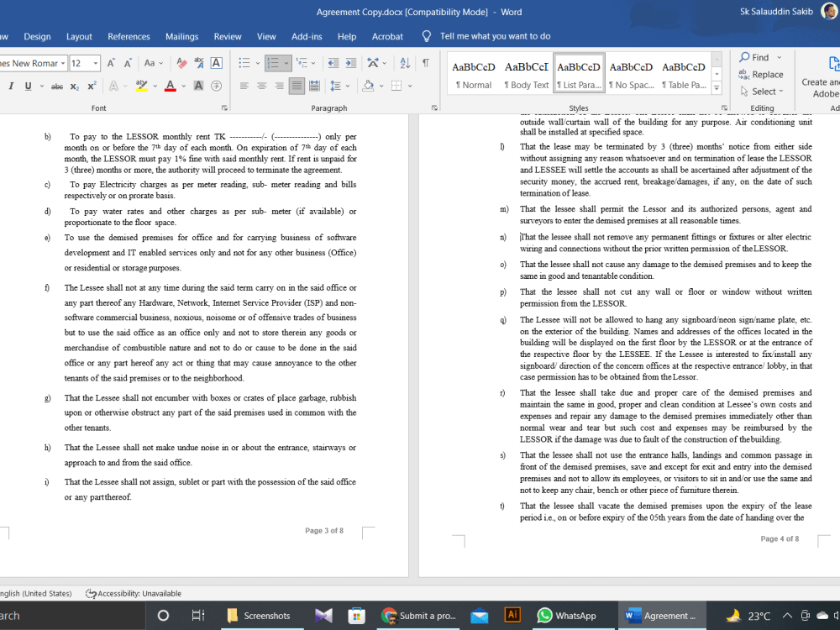
Task: Open WhatsApp from the taskbar
Action: click(566, 616)
